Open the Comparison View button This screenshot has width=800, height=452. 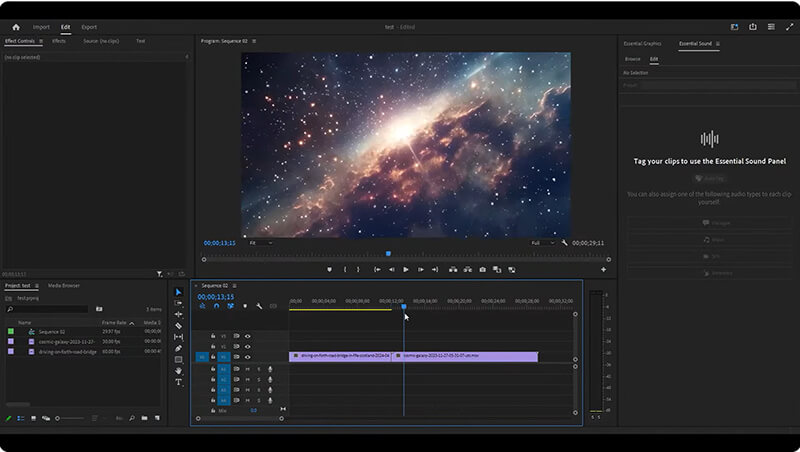pos(497,269)
